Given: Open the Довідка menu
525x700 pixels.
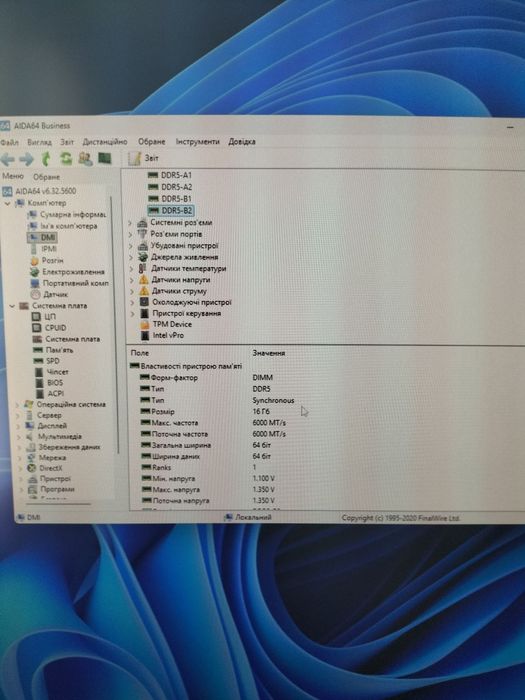Looking at the screenshot, I should tap(242, 142).
